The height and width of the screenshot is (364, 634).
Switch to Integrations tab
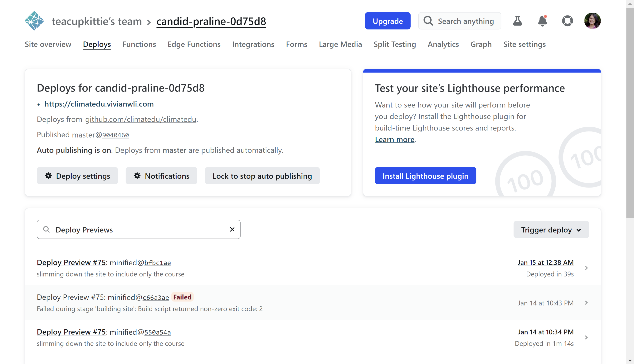click(x=253, y=44)
